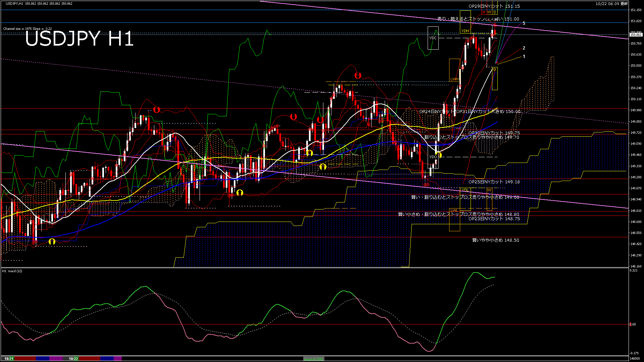Click the orange LWL label
Screen dimensions: 644x362
(x=454, y=210)
